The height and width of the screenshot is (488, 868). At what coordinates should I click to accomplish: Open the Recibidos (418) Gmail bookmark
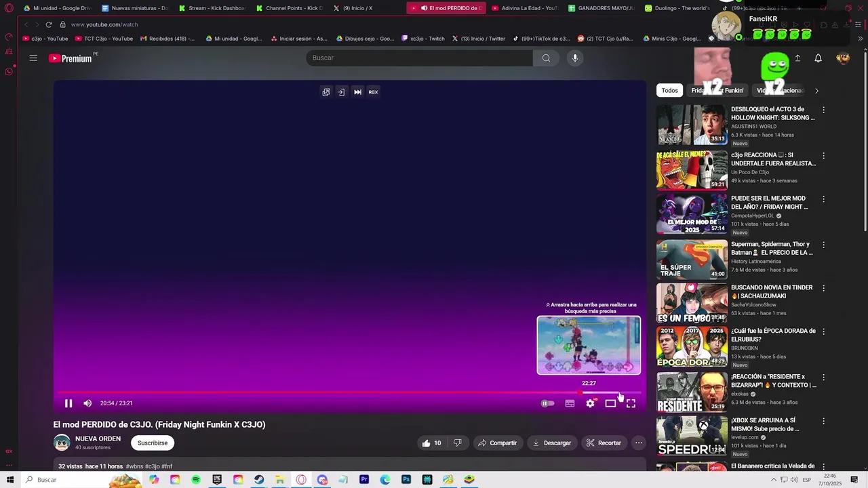[x=167, y=39]
